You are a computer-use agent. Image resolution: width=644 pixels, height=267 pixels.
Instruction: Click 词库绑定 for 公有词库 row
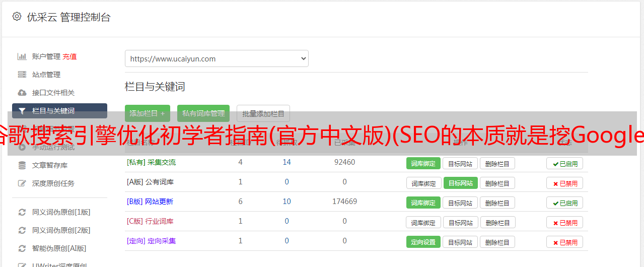[x=423, y=183]
